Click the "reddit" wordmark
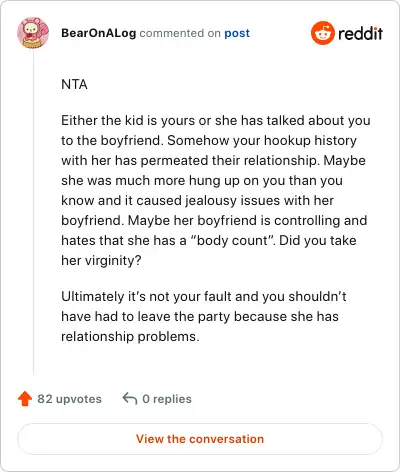The height and width of the screenshot is (472, 400). (x=360, y=33)
